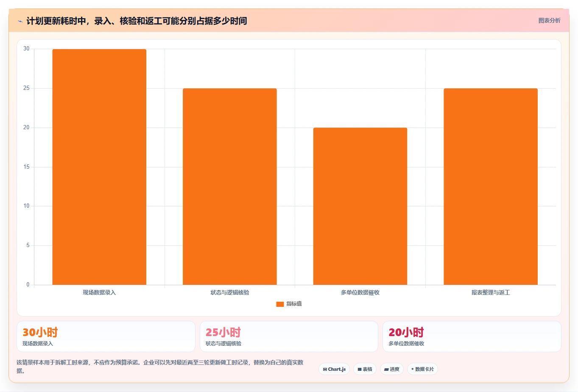578x392 pixels.
Task: Click the y-axis value 30
Action: [26, 49]
